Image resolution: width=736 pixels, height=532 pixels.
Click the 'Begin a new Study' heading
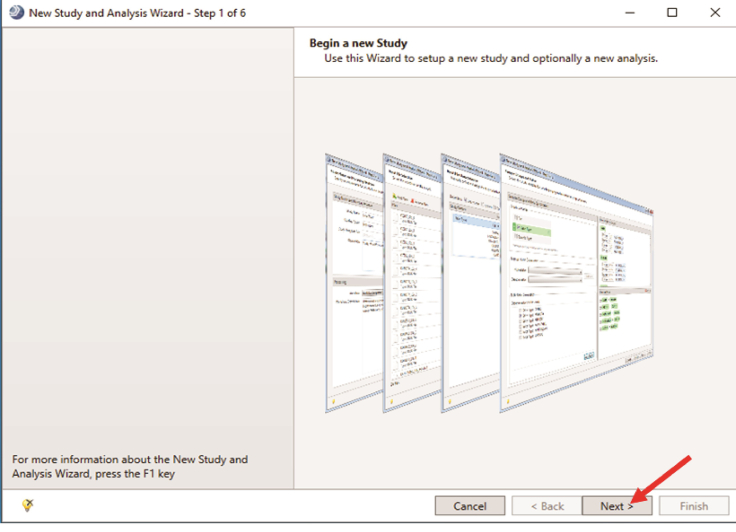(x=360, y=43)
